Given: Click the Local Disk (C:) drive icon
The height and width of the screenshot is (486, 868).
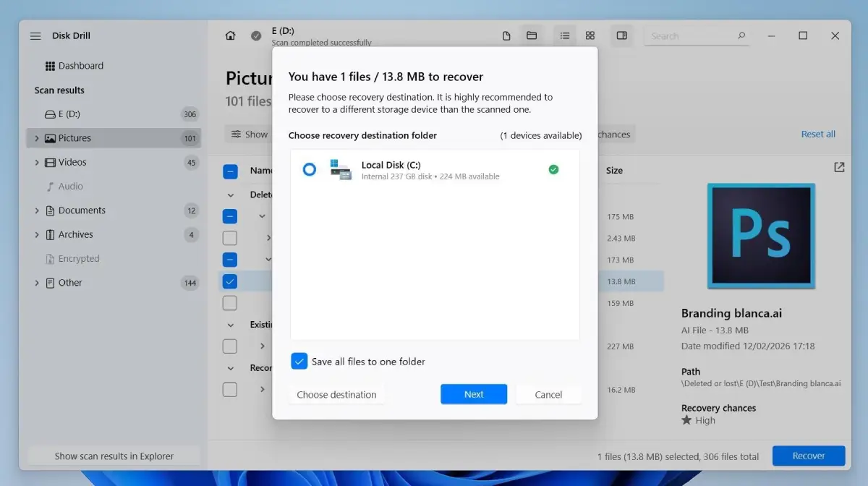Looking at the screenshot, I should coord(340,169).
